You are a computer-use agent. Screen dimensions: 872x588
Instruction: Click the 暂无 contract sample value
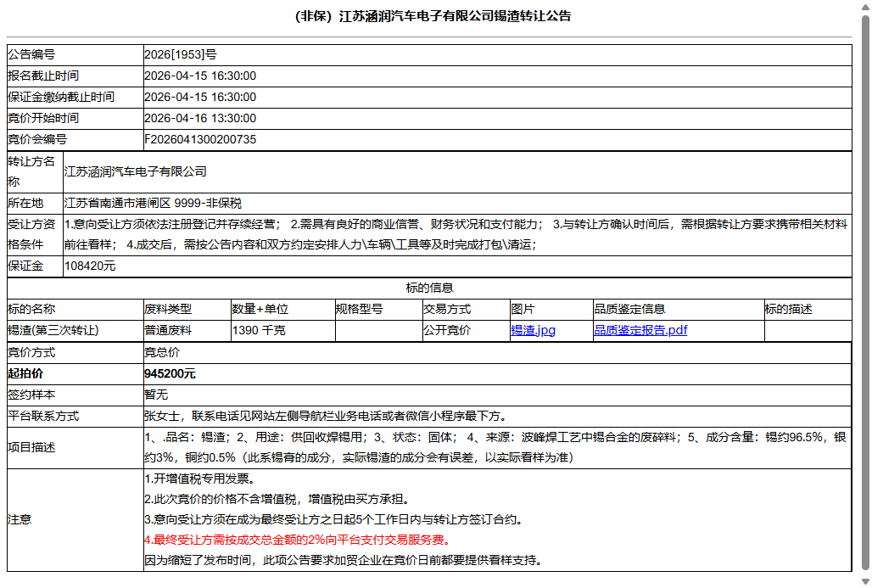click(156, 395)
